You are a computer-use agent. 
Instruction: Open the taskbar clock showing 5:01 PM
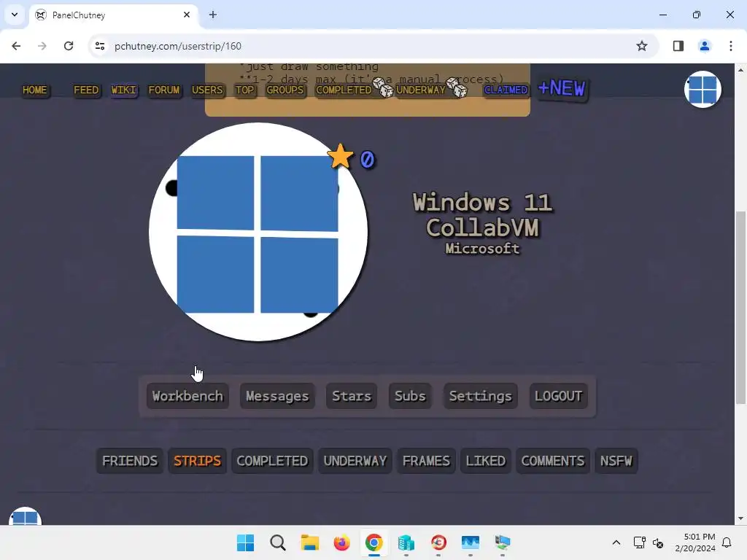(695, 542)
